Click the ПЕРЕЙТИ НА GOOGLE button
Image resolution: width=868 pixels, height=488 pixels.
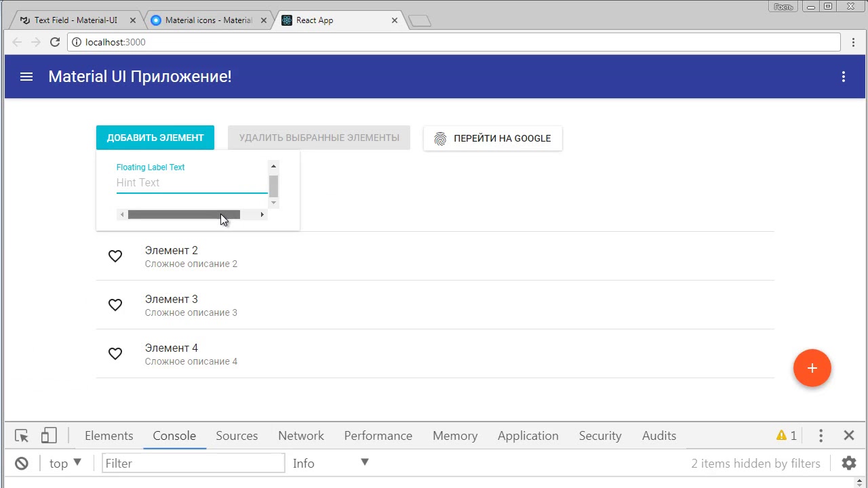493,138
